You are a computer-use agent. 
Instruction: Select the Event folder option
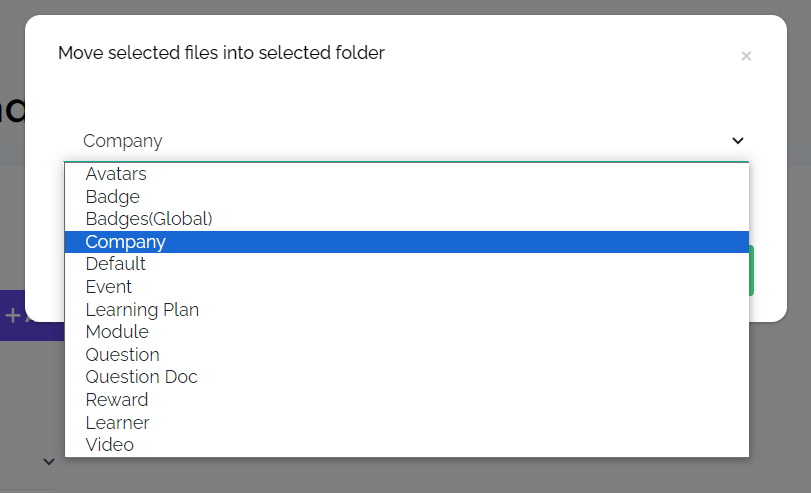[109, 287]
